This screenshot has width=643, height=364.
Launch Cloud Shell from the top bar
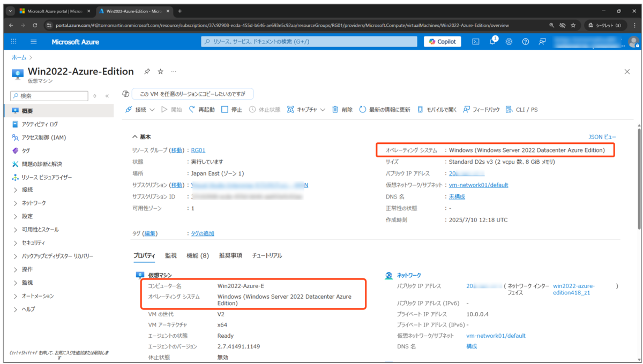[475, 42]
